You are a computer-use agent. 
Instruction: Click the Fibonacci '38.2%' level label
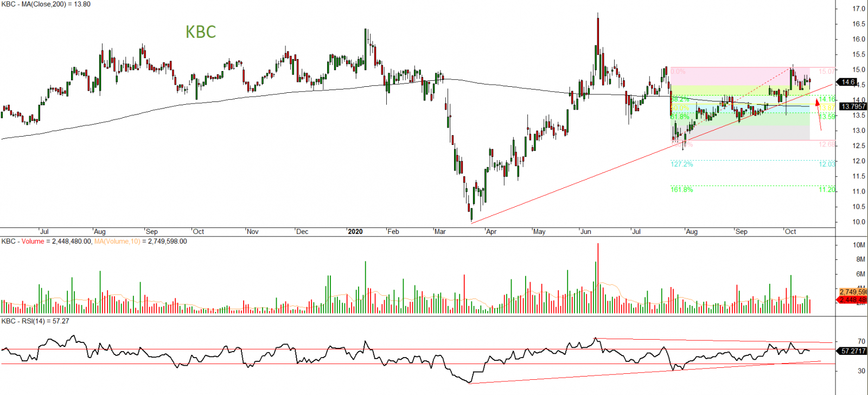(680, 99)
